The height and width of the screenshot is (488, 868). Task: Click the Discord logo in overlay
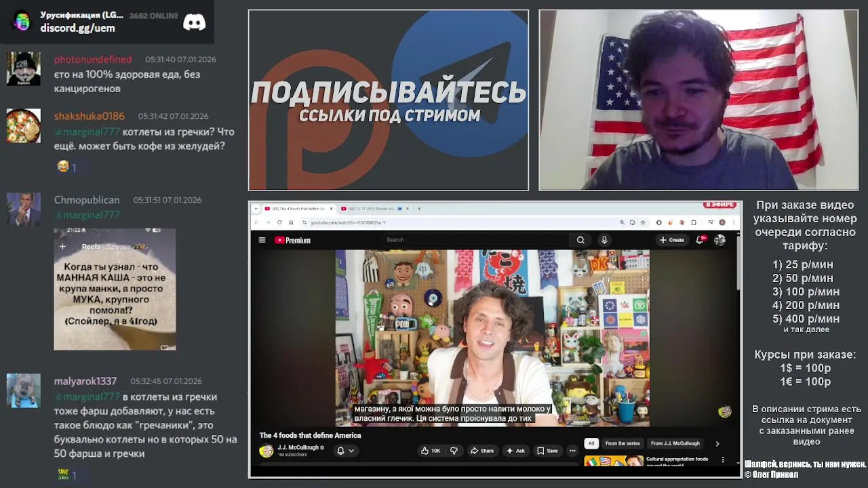tap(194, 22)
